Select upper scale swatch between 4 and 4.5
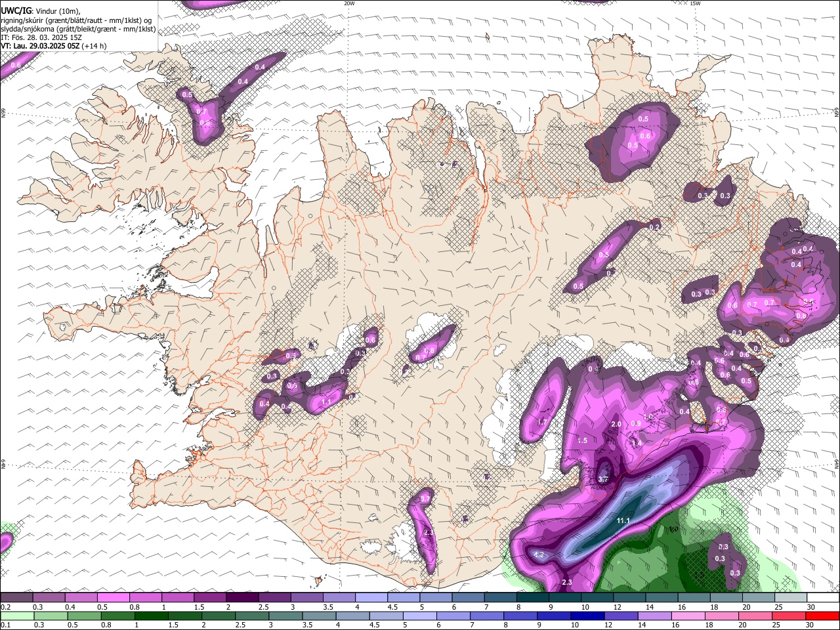Viewport: 840px width, 630px height. pos(371,598)
